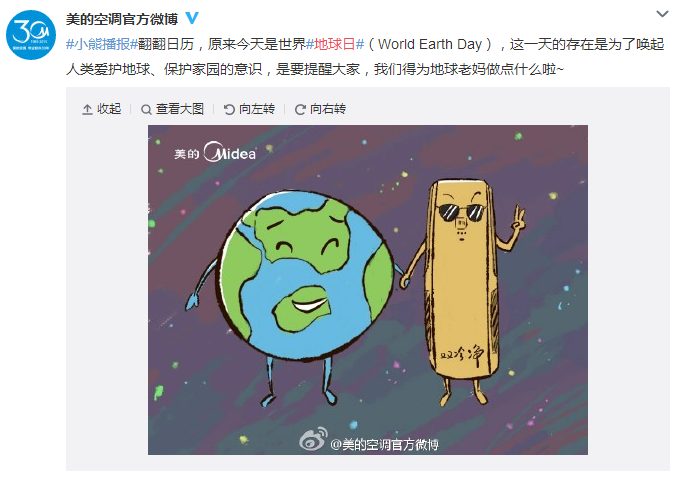678x483 pixels.
Task: View large image via 查看大图
Action: click(173, 109)
